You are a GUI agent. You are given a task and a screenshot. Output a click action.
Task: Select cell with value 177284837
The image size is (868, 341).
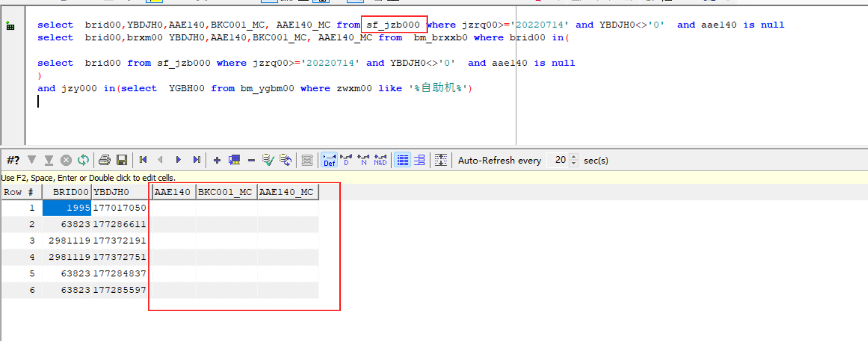[x=120, y=273]
